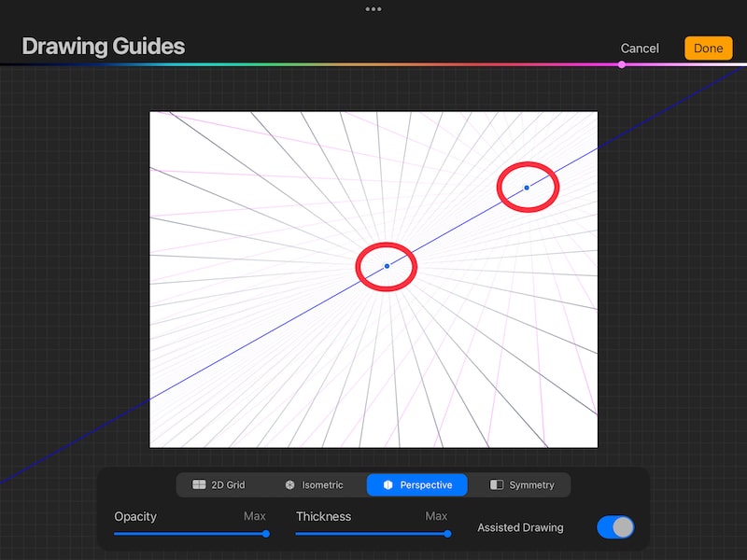Cancel the drawing guide changes
The height and width of the screenshot is (560, 747).
[x=639, y=48]
